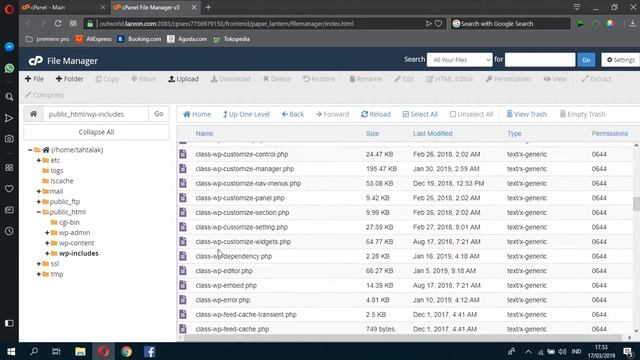Select class-wp-dependency.php file row
This screenshot has height=360, width=640.
404,256
